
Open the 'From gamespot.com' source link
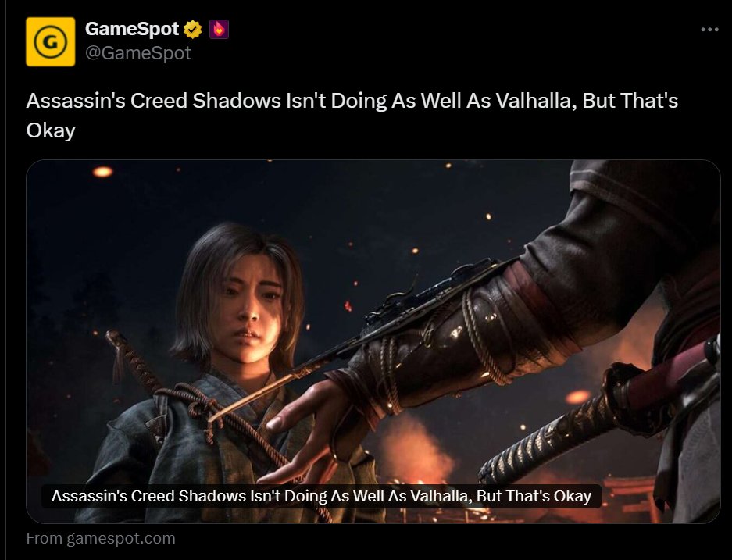point(101,538)
